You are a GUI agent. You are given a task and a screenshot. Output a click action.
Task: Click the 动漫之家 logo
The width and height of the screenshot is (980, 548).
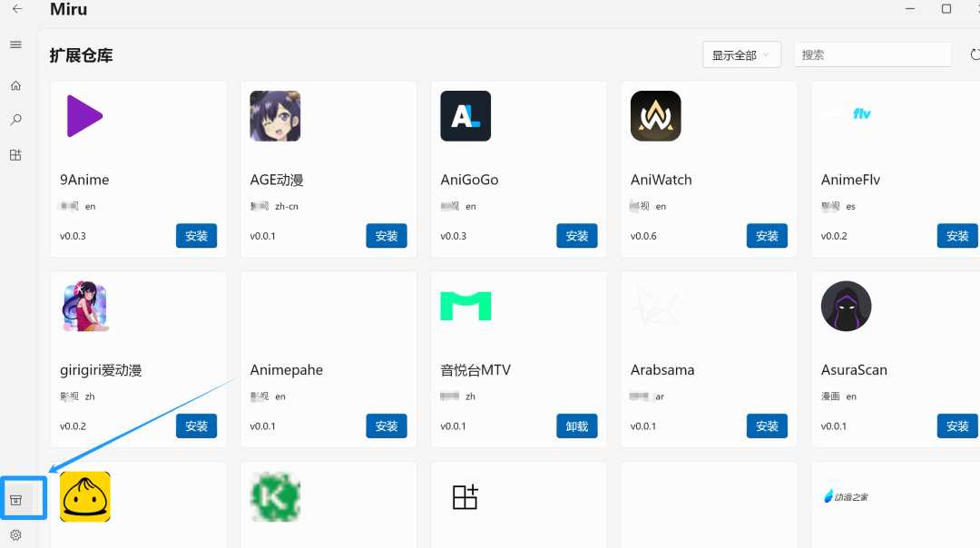pyautogui.click(x=847, y=497)
